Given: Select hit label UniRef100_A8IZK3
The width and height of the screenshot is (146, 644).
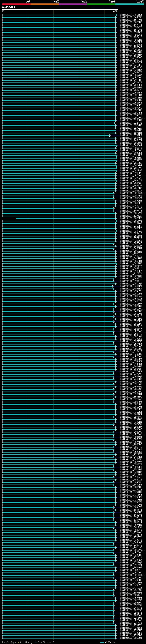Looking at the screenshot, I should (131, 15).
